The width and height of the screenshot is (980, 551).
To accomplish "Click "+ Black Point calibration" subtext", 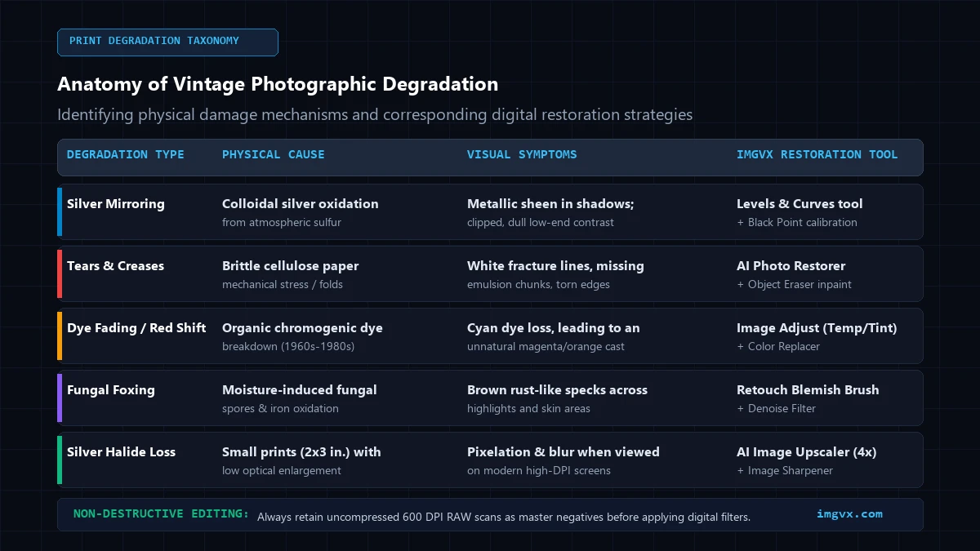I will [x=797, y=222].
